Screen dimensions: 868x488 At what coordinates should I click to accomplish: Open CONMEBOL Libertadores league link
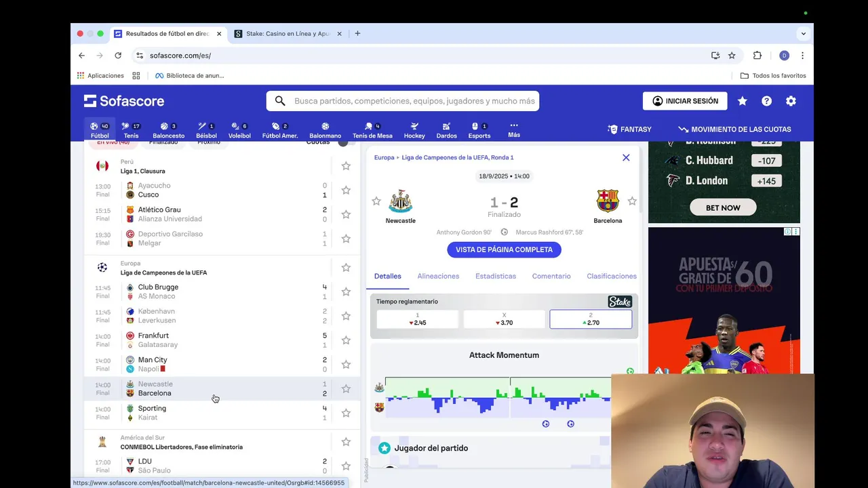(x=181, y=447)
